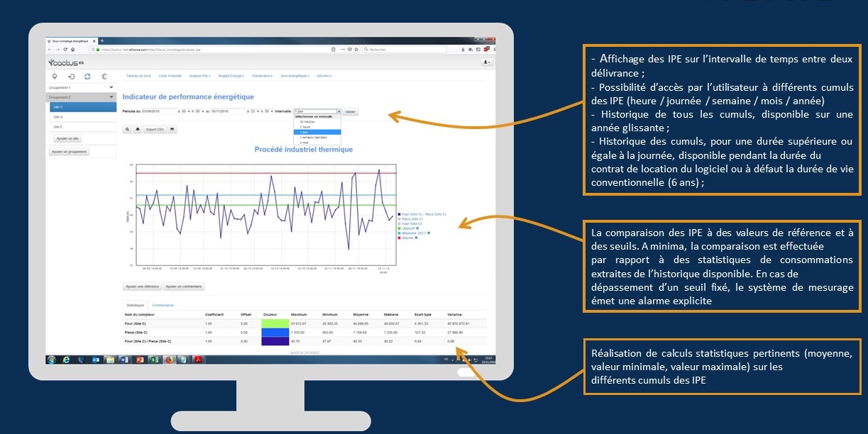Open Firefox from the taskbar
This screenshot has height=434, width=868.
coord(170,360)
